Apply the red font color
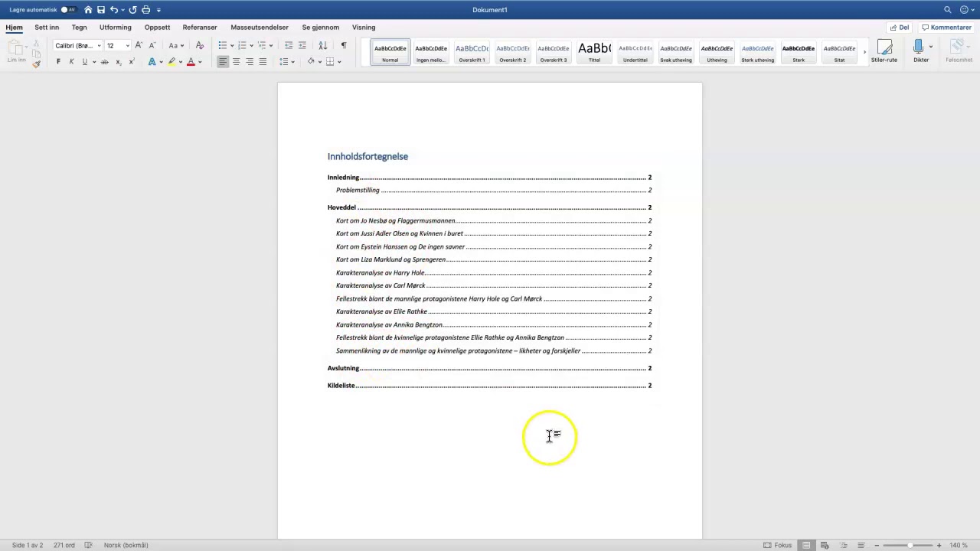Screen dimensions: 980x551 tap(191, 62)
